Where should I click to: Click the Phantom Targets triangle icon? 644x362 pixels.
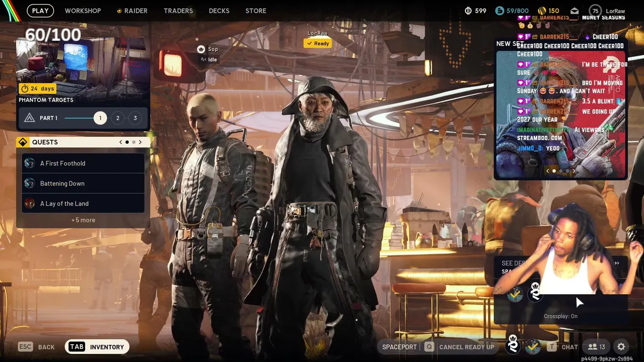click(x=29, y=118)
